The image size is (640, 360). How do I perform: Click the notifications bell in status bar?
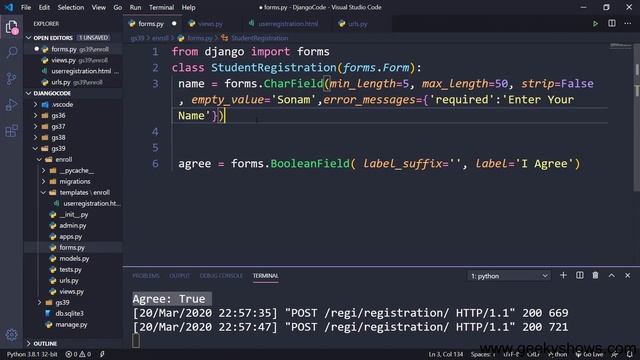tap(629, 354)
